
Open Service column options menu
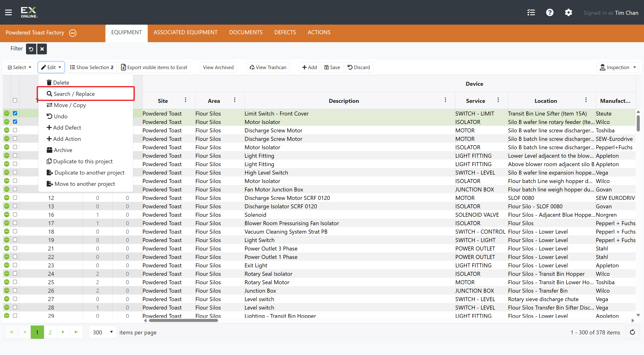pyautogui.click(x=498, y=100)
